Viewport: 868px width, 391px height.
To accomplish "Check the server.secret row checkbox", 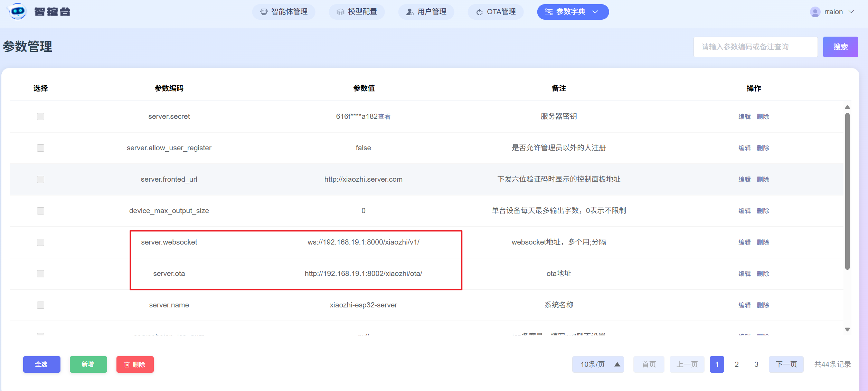I will click(x=41, y=116).
